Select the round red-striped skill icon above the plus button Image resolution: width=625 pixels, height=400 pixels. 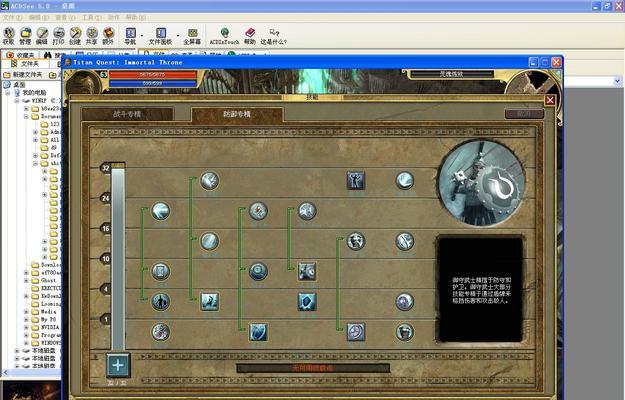(161, 332)
